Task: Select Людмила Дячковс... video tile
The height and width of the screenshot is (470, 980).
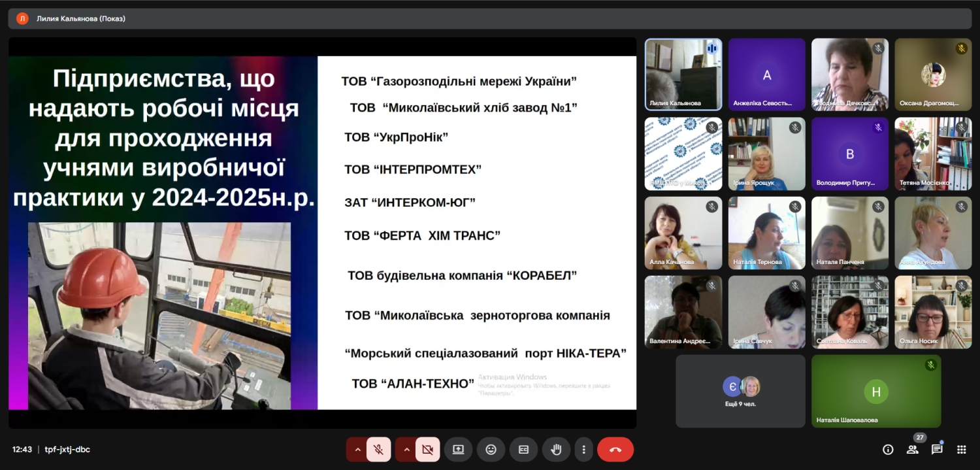Action: pyautogui.click(x=850, y=74)
